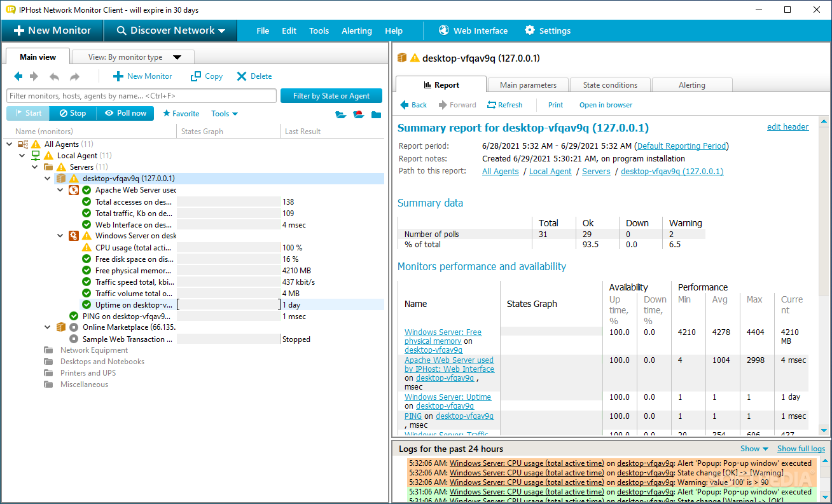832x504 pixels.
Task: Mark selection as Favorite
Action: (x=181, y=114)
